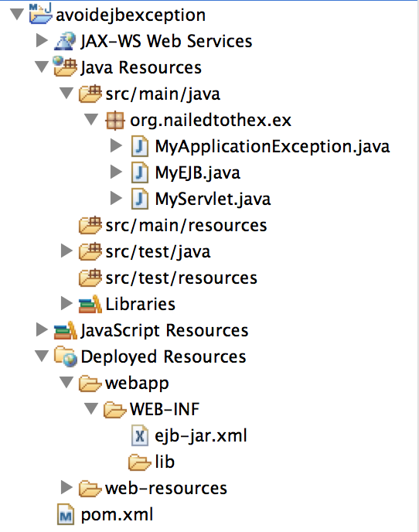Image resolution: width=419 pixels, height=532 pixels.
Task: Expand the JAX-WS Web Services node
Action: pos(42,41)
